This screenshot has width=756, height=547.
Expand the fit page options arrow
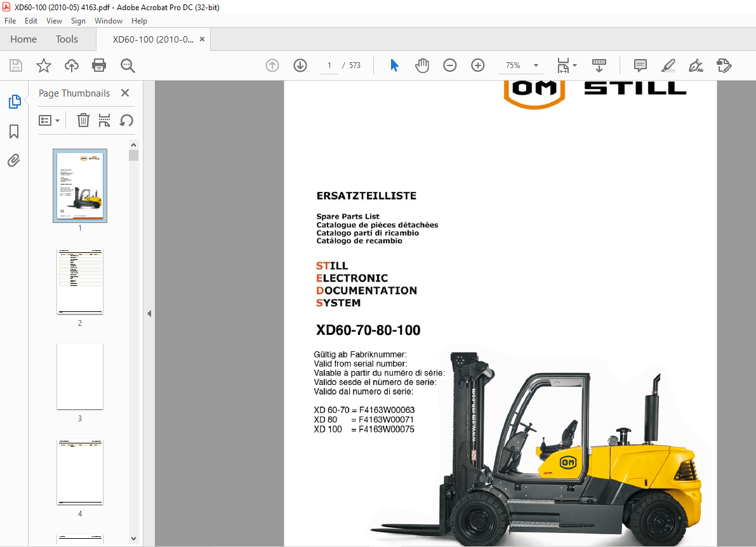point(574,65)
